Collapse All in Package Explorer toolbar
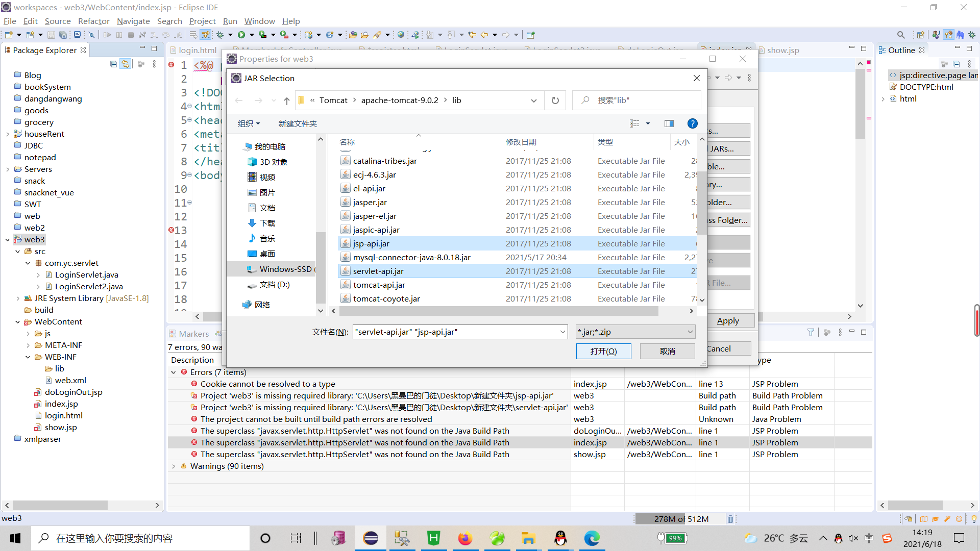This screenshot has height=551, width=980. (113, 64)
